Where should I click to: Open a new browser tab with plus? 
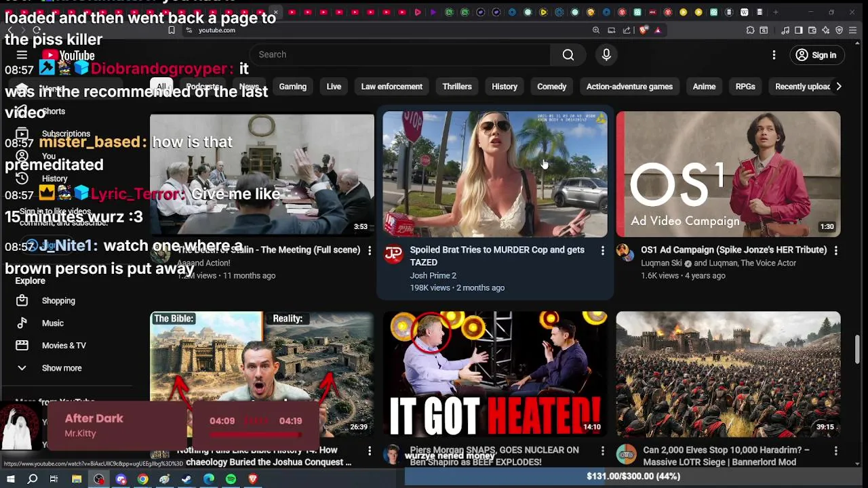pyautogui.click(x=776, y=12)
